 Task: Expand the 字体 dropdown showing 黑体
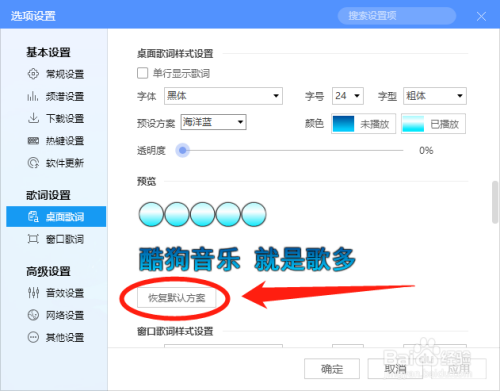tap(223, 96)
